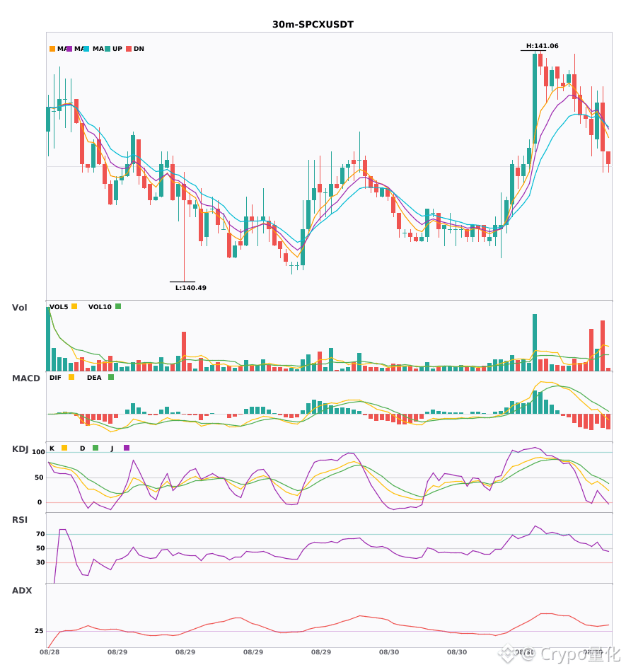Click the DN legend text
This screenshot has width=626, height=672.
coord(139,49)
